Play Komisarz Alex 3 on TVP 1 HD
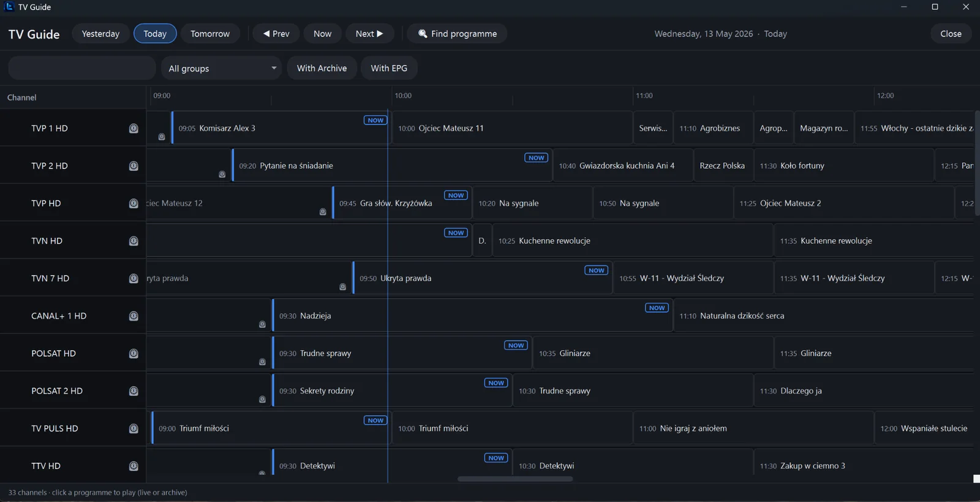This screenshot has height=502, width=980. click(280, 127)
